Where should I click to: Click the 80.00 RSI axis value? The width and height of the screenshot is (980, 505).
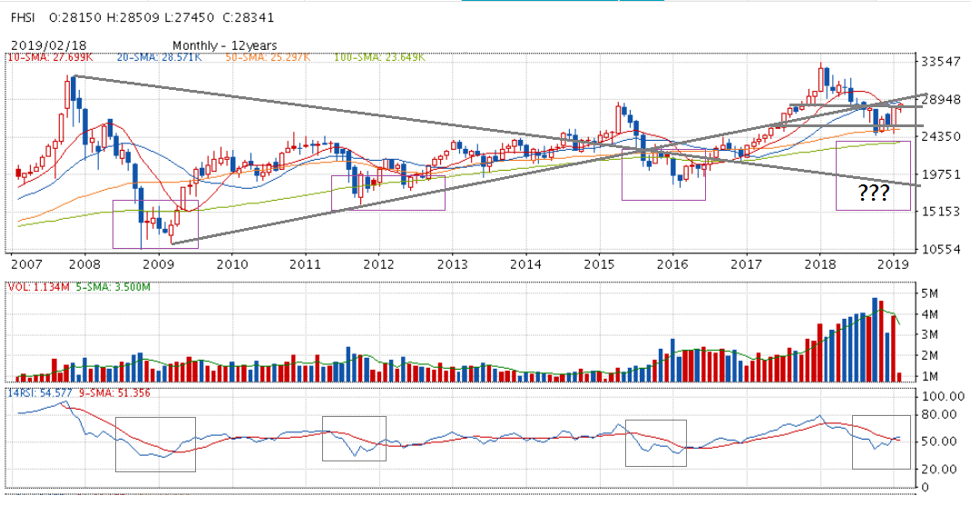[x=939, y=414]
